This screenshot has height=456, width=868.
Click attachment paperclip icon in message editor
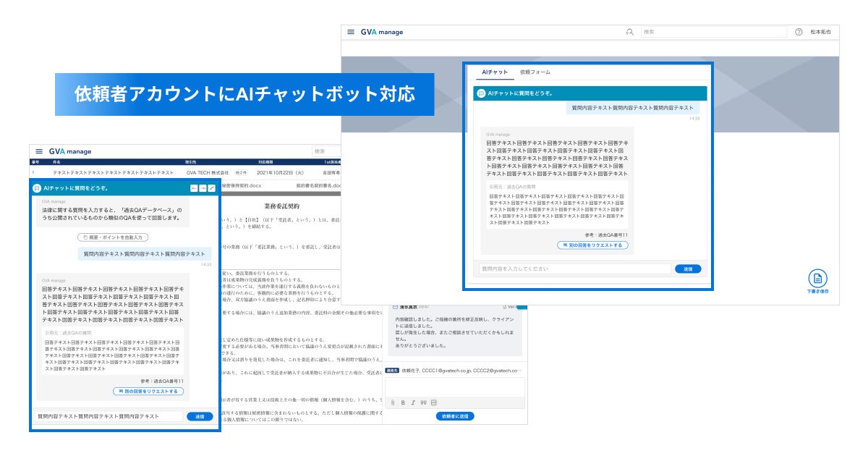(x=393, y=402)
